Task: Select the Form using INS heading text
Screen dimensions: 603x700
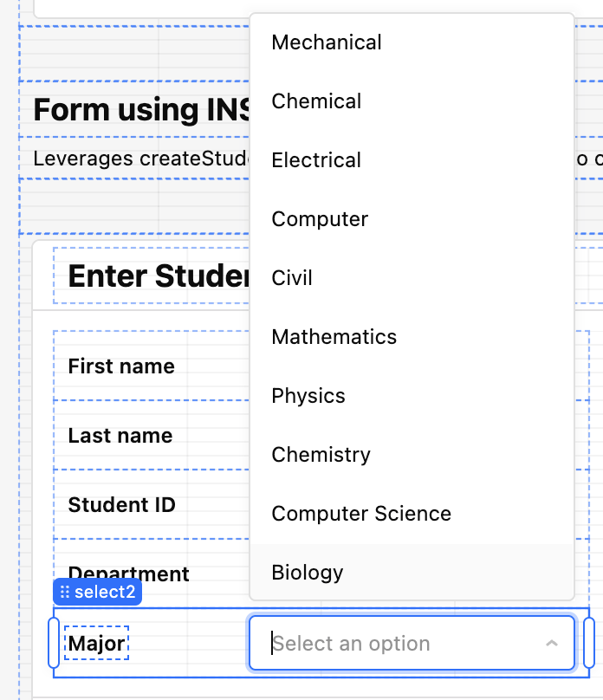Action: pos(141,110)
